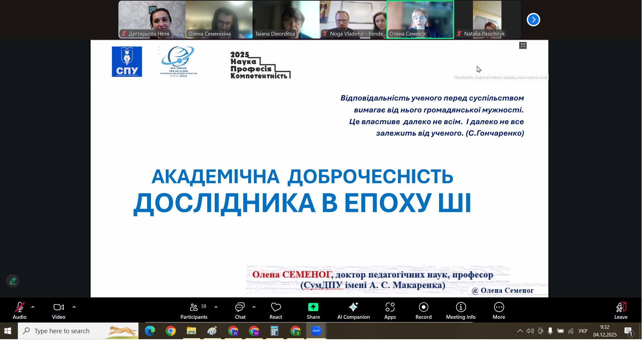Start screen sharing with the green Share icon
This screenshot has width=644, height=362.
313,310
